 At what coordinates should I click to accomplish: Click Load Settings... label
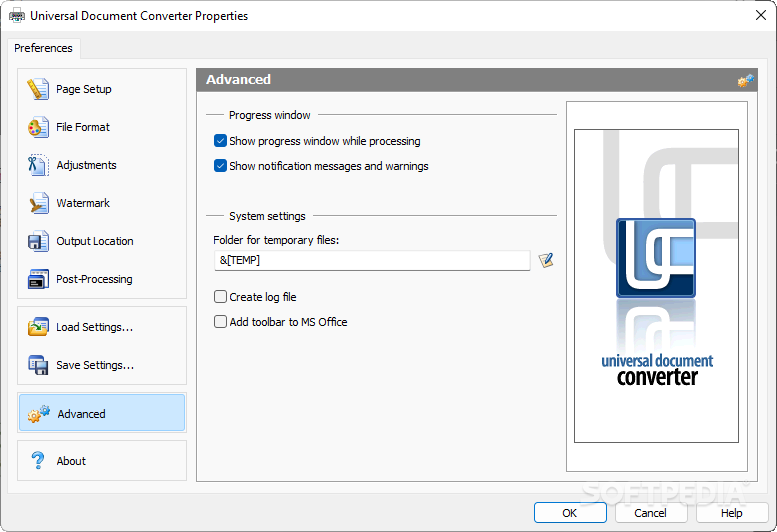pyautogui.click(x=94, y=327)
